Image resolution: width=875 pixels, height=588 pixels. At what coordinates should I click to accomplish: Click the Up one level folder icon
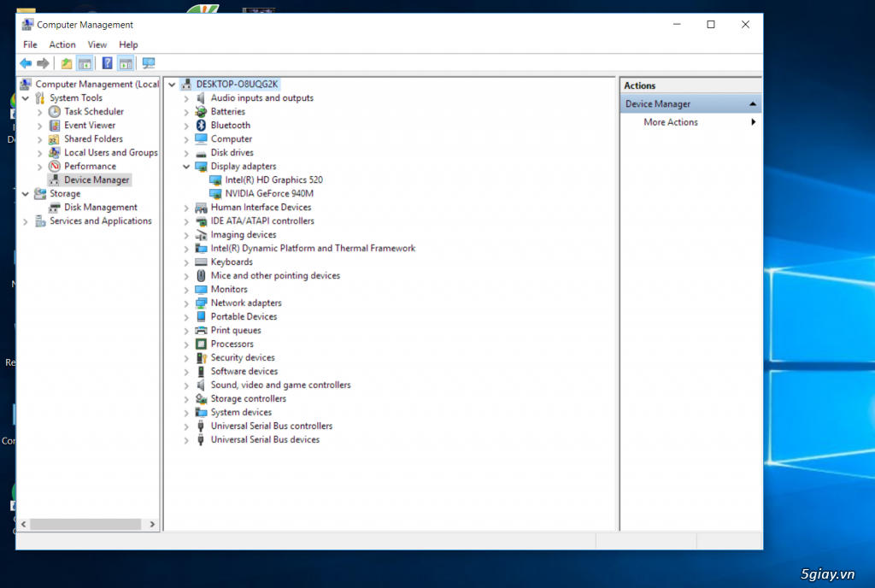tap(67, 63)
